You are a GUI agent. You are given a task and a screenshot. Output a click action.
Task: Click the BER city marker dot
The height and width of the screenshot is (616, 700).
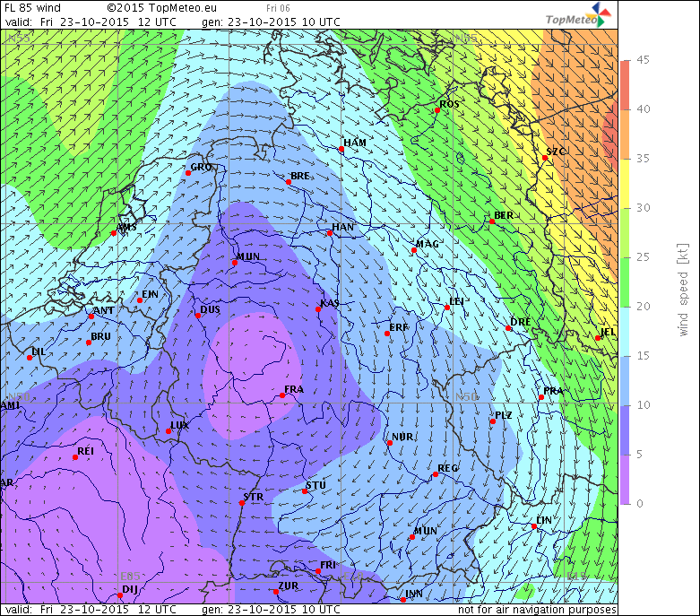pos(492,221)
